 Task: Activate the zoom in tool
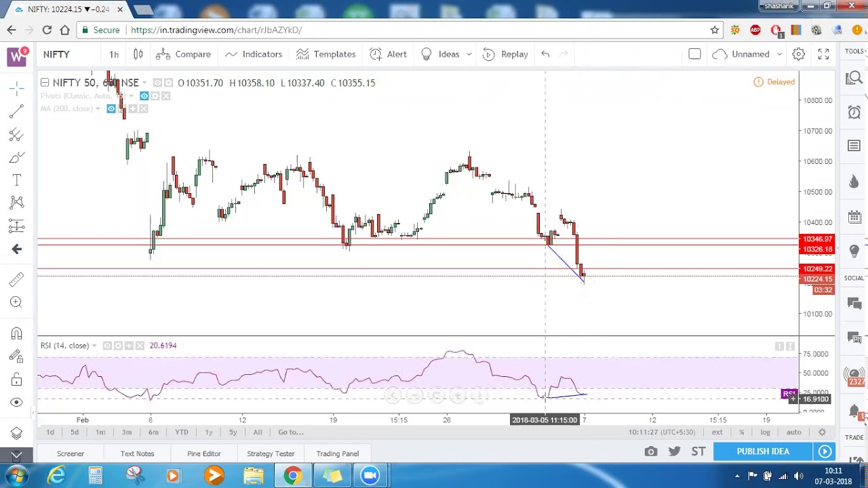pos(17,302)
